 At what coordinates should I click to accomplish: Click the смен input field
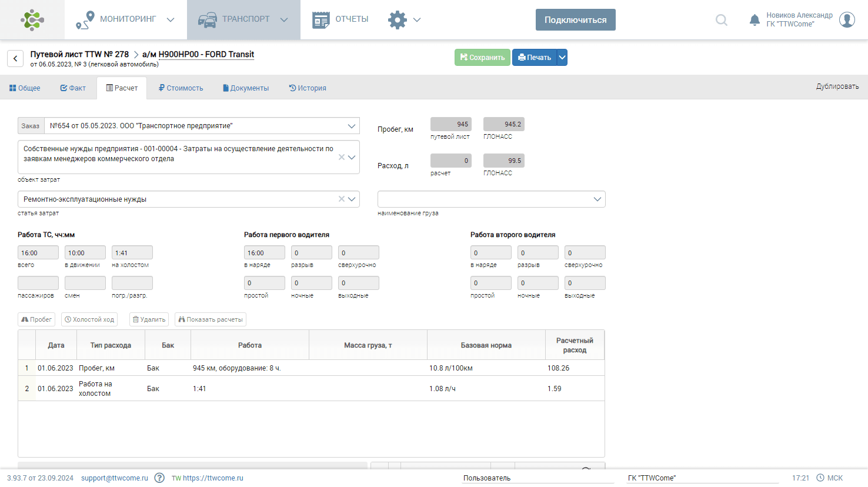point(85,283)
